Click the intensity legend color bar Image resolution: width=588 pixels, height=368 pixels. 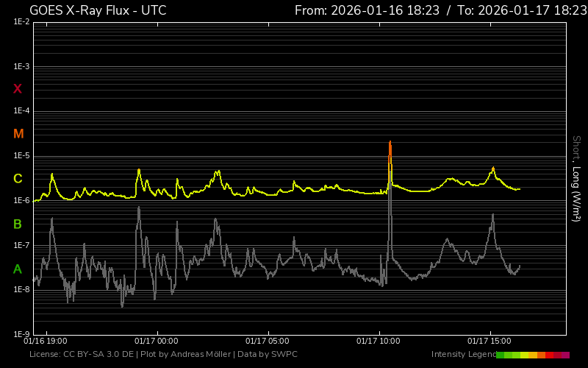(x=533, y=355)
